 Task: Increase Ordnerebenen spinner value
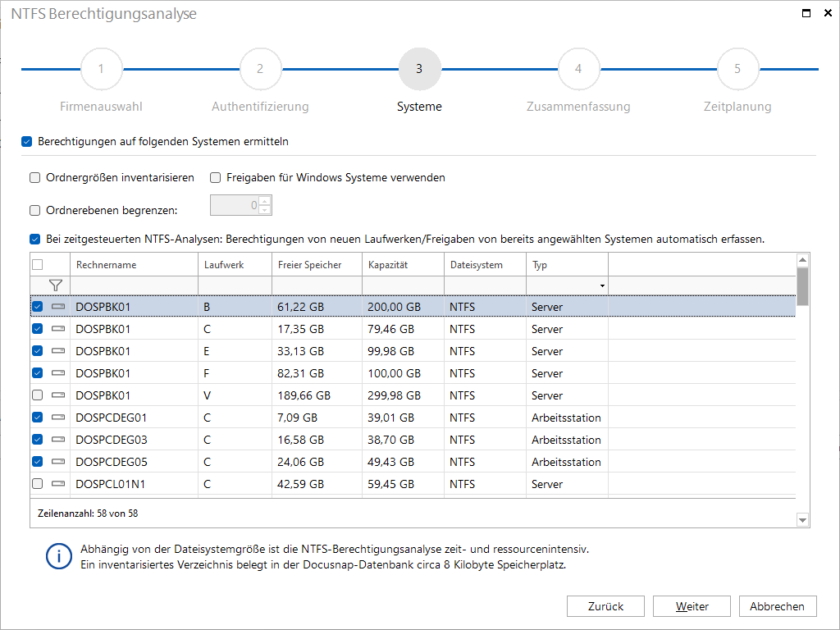pos(265,201)
